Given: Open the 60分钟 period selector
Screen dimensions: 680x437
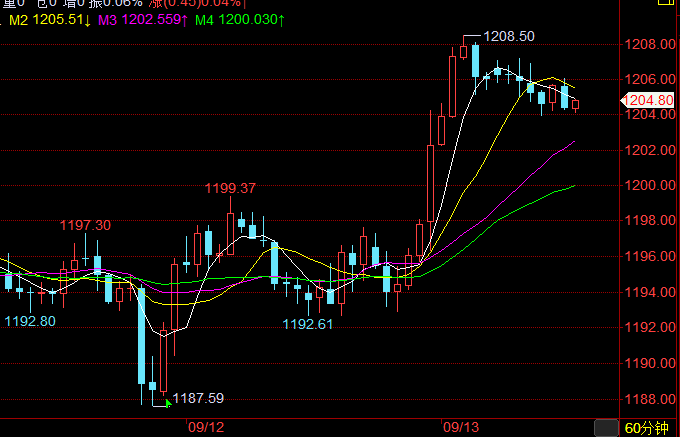Looking at the screenshot, I should 647,428.
